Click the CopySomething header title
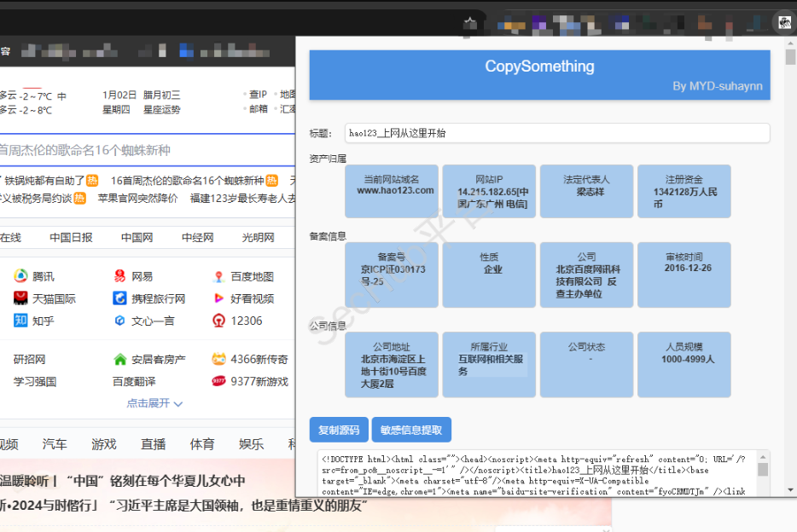 [539, 66]
